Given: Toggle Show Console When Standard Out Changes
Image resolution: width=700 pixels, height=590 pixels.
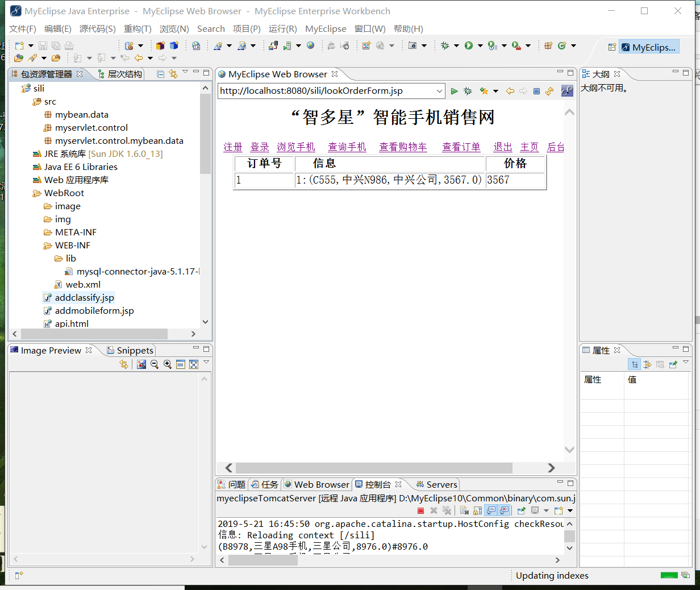Looking at the screenshot, I should (491, 510).
